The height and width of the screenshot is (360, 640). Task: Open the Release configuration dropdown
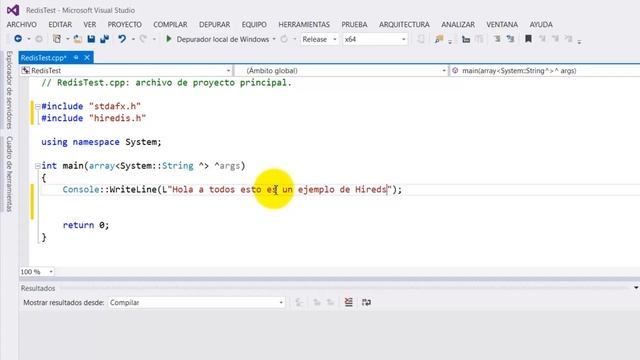point(335,39)
